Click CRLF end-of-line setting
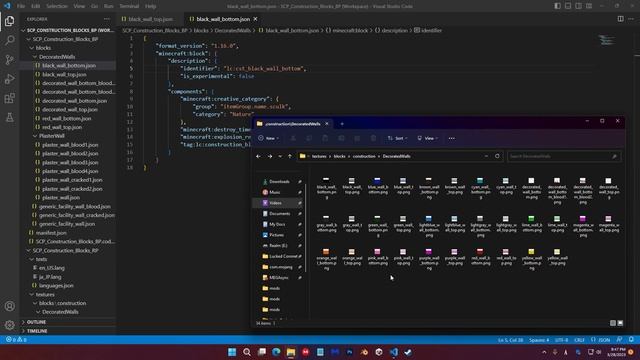640x360 pixels. click(x=579, y=340)
